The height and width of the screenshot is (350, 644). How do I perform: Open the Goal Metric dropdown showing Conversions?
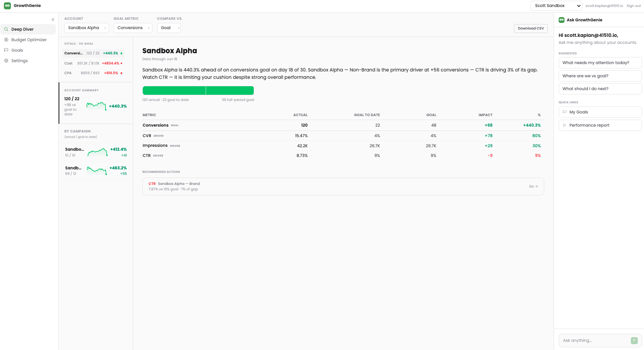(x=133, y=28)
